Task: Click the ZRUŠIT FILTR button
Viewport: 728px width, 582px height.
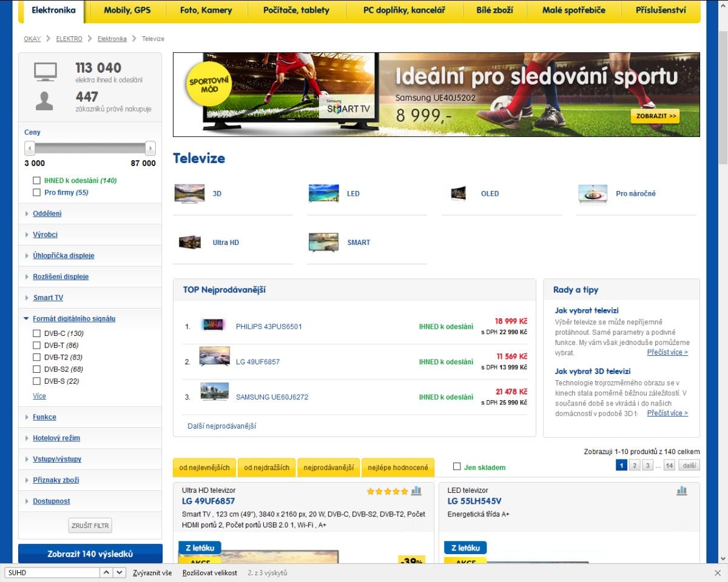Action: tap(90, 526)
